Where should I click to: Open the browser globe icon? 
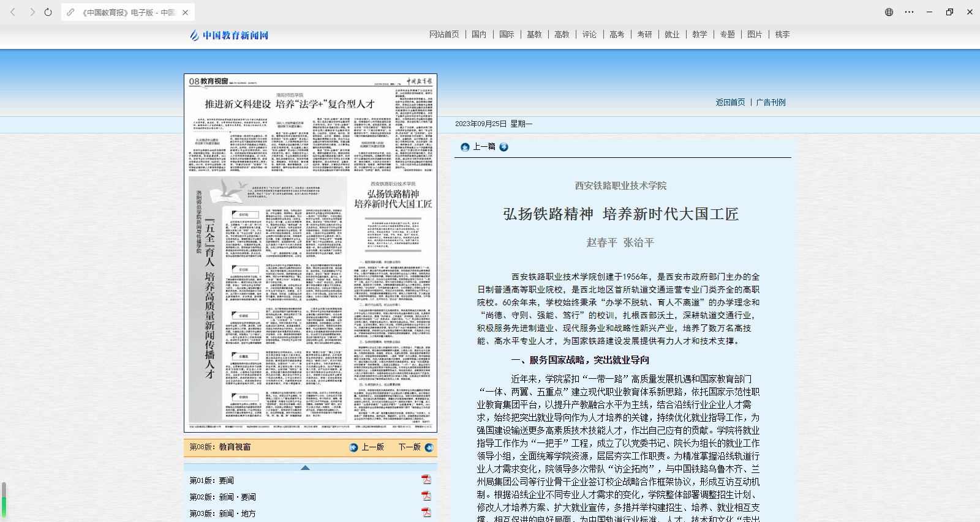[889, 12]
